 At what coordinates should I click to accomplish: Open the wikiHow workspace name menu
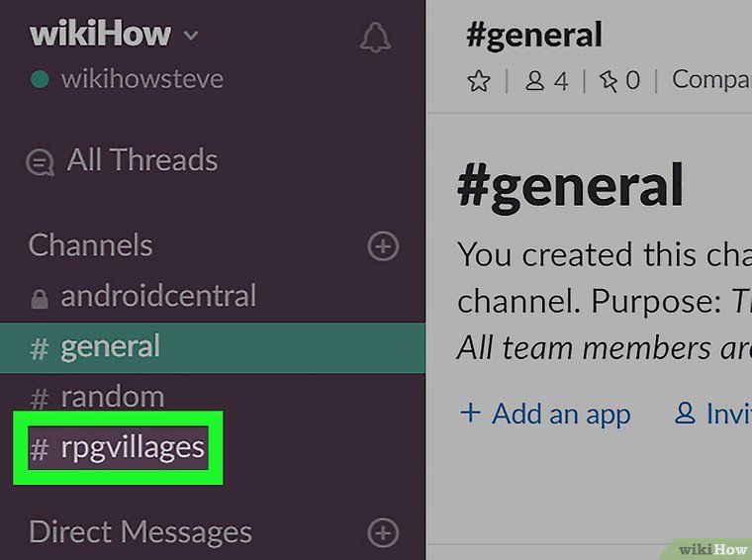[100, 35]
